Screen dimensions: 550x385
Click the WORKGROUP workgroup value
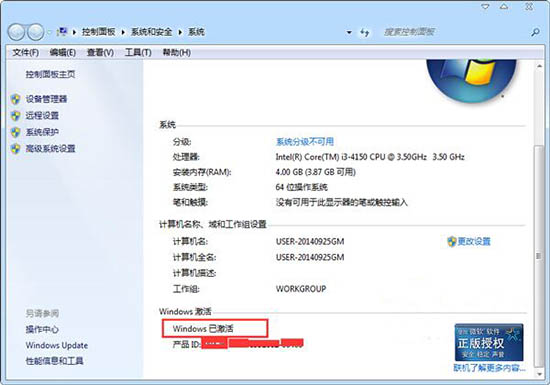coord(301,289)
